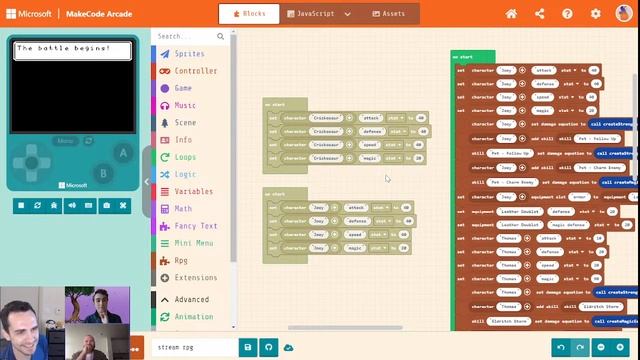Undo the last change
This screenshot has height=360, width=640.
pyautogui.click(x=561, y=347)
